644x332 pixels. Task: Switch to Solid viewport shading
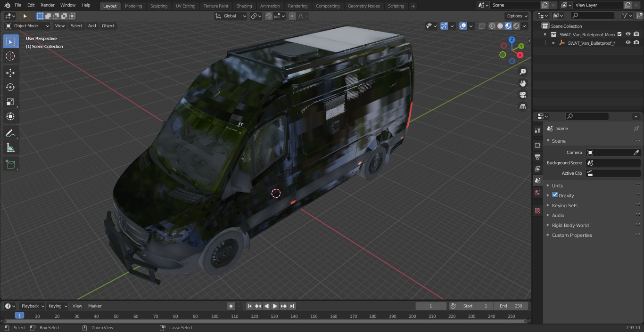tap(500, 26)
